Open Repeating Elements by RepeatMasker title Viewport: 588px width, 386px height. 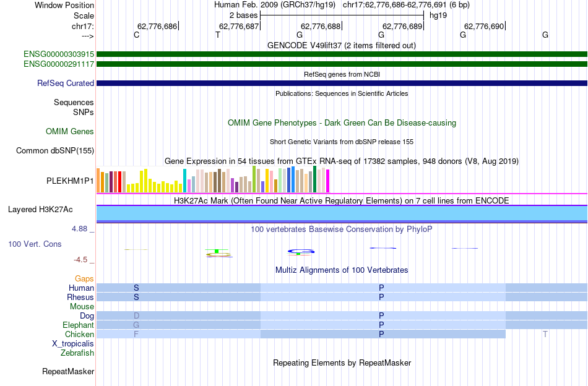pos(342,362)
